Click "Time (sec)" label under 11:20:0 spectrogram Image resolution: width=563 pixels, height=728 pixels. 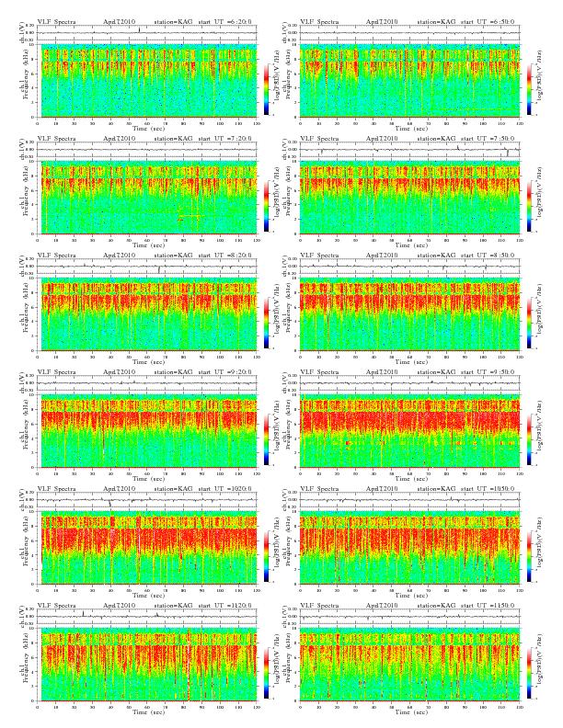(149, 711)
